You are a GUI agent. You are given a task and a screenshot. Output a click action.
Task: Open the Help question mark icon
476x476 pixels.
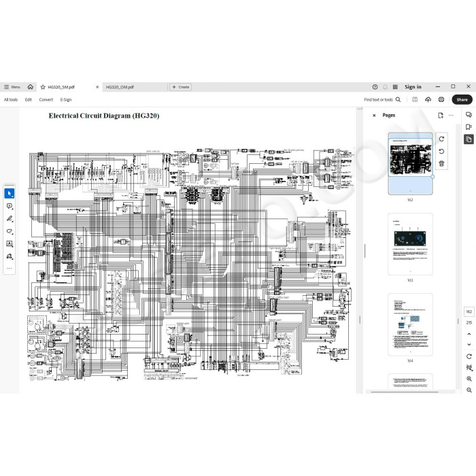[x=375, y=87]
